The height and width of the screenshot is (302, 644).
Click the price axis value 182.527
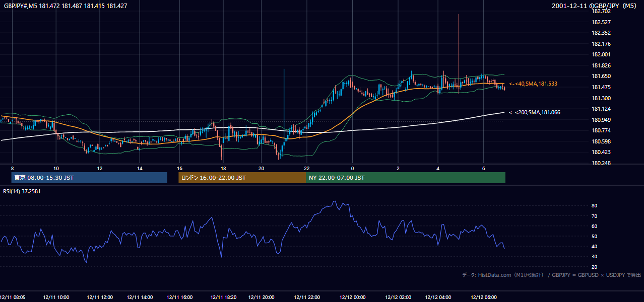click(601, 22)
